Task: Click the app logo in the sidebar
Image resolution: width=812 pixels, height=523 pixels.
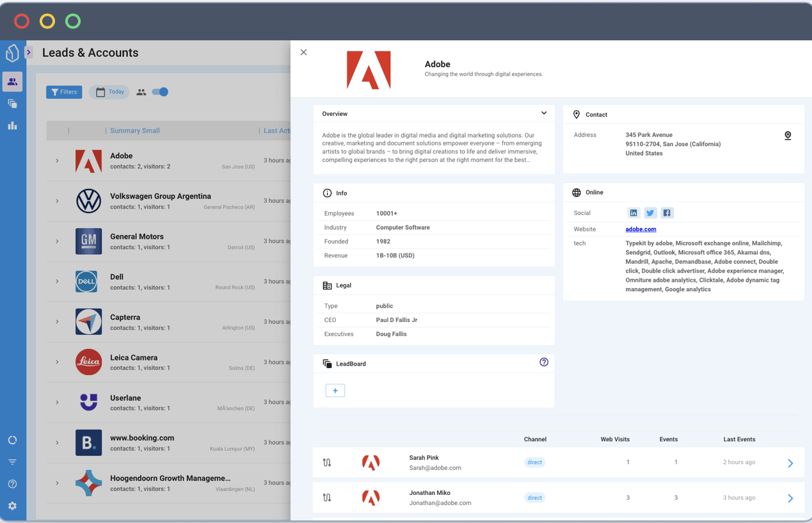Action: tap(12, 52)
